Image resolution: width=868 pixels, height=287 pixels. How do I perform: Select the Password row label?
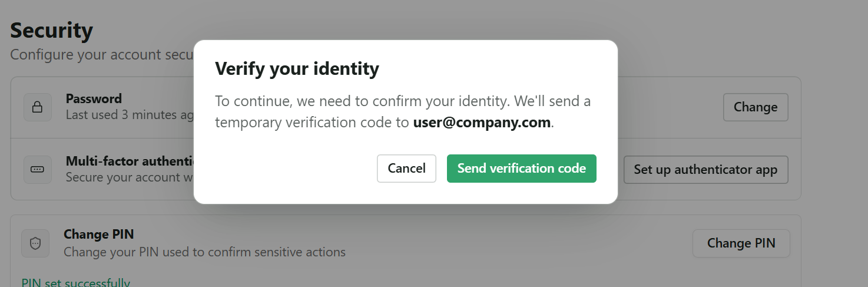(94, 98)
